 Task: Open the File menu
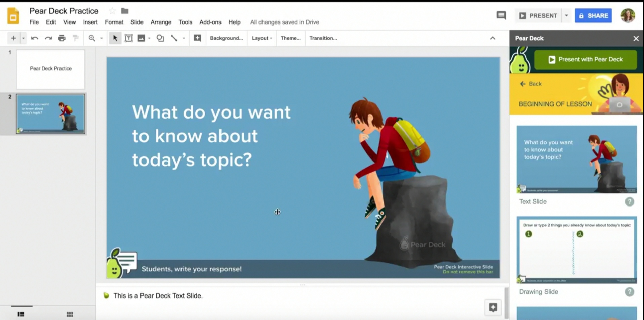coord(34,22)
